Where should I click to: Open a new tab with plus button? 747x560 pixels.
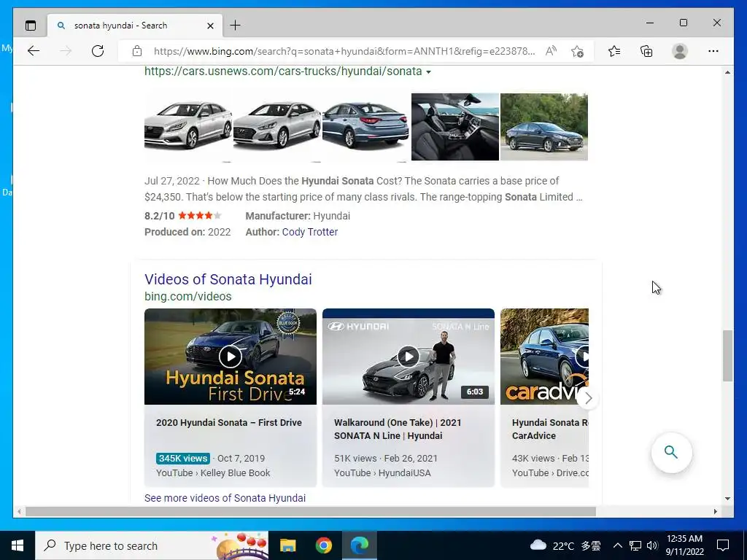click(235, 26)
